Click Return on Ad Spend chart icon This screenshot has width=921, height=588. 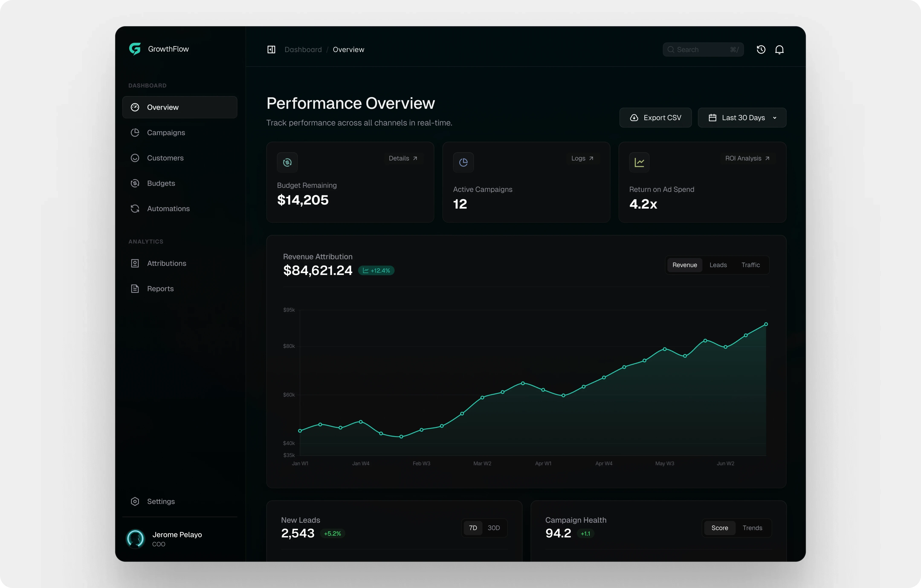(639, 163)
